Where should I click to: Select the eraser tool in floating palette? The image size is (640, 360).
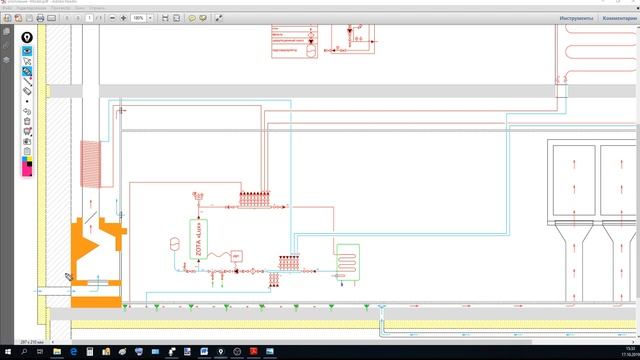tap(27, 91)
